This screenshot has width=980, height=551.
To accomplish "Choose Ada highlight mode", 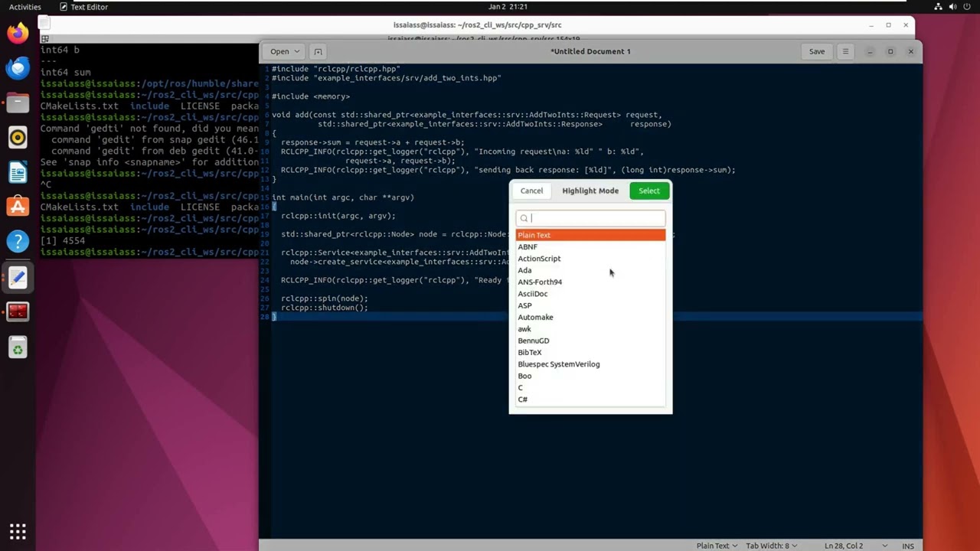I will pyautogui.click(x=590, y=270).
